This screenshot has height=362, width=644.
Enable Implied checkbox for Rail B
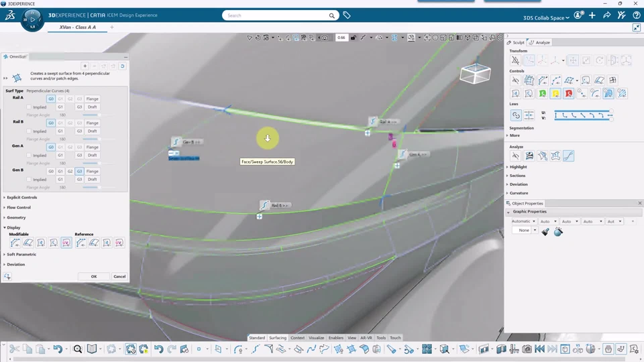tap(29, 131)
